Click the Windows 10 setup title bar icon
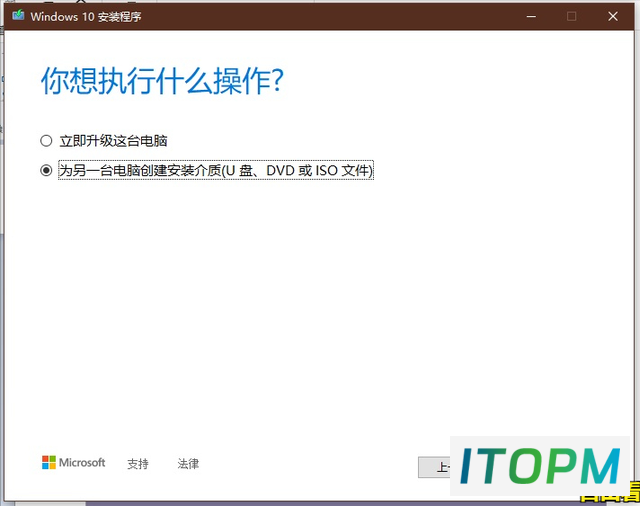Image resolution: width=640 pixels, height=506 pixels. point(18,16)
